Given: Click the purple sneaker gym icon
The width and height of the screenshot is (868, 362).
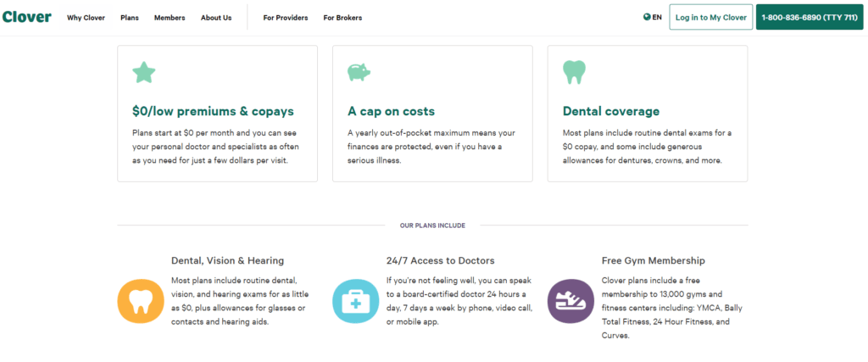Looking at the screenshot, I should pos(569,302).
